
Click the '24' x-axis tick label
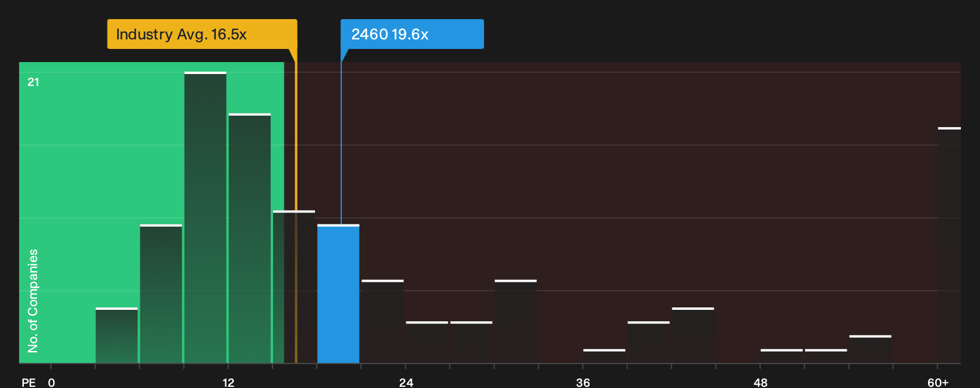[x=406, y=382]
